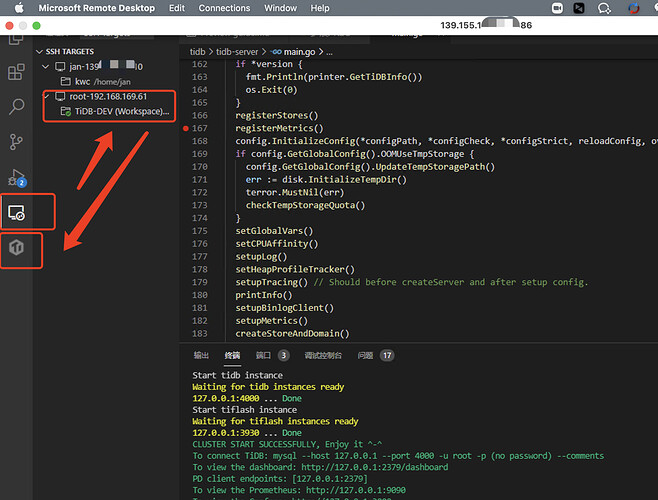Click the black square app icon in menu bar
Image resolution: width=658 pixels, height=500 pixels.
click(579, 8)
